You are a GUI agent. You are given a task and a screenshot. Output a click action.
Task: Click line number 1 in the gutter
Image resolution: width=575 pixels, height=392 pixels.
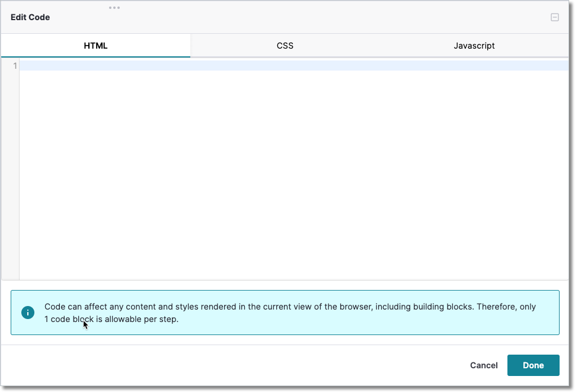point(15,66)
